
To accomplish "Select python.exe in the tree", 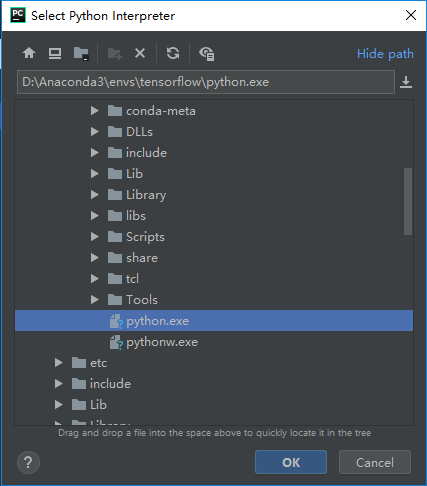I will [214, 321].
